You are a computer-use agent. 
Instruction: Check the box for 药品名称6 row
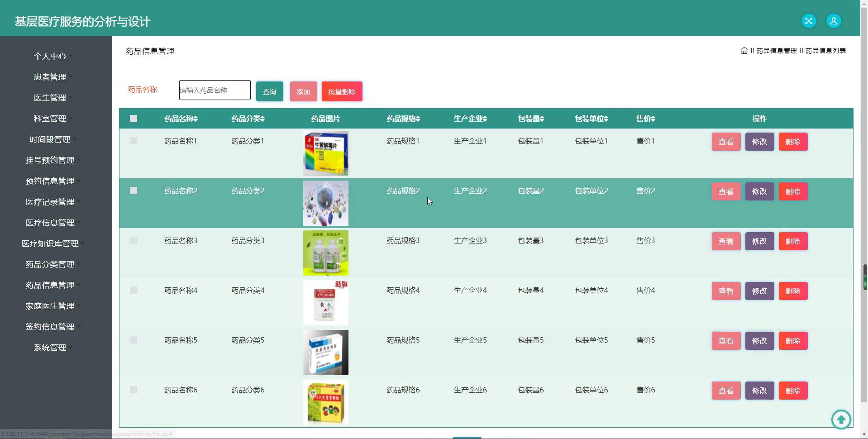(134, 390)
